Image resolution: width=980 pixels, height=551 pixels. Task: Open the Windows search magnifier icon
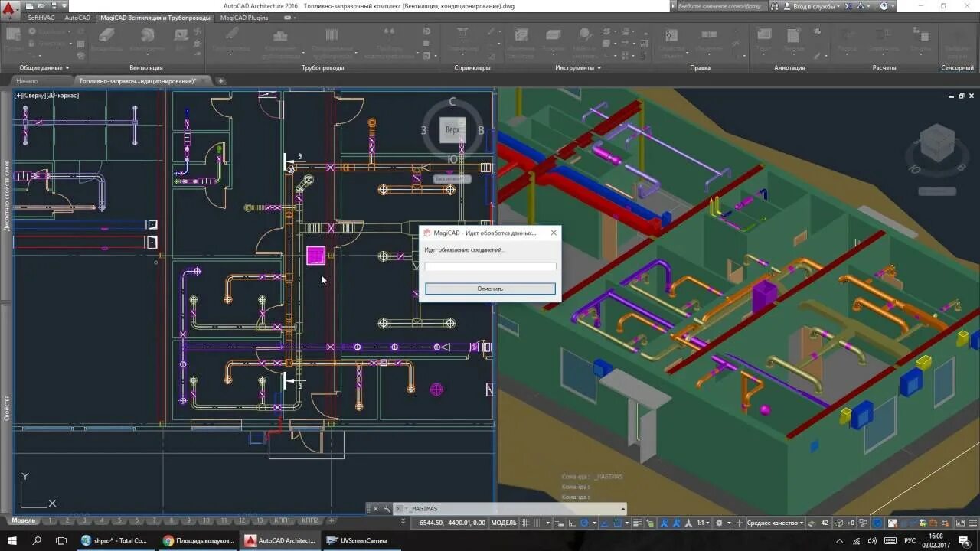(x=37, y=540)
